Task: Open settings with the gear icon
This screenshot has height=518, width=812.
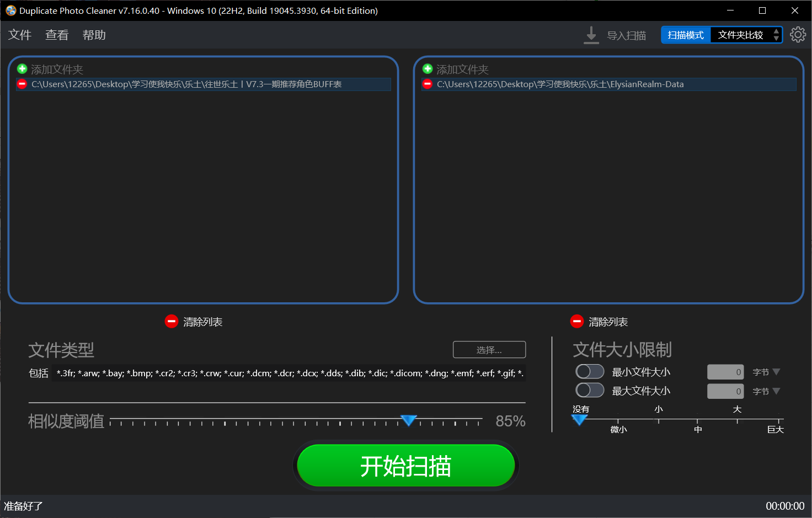Action: [798, 35]
